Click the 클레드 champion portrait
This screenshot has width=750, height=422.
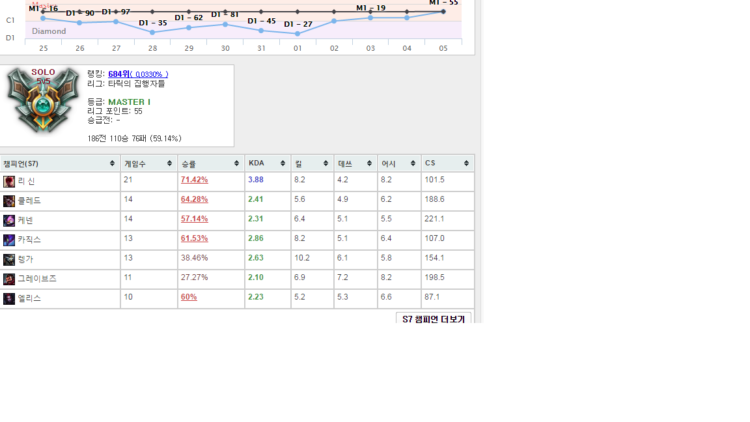[9, 201]
